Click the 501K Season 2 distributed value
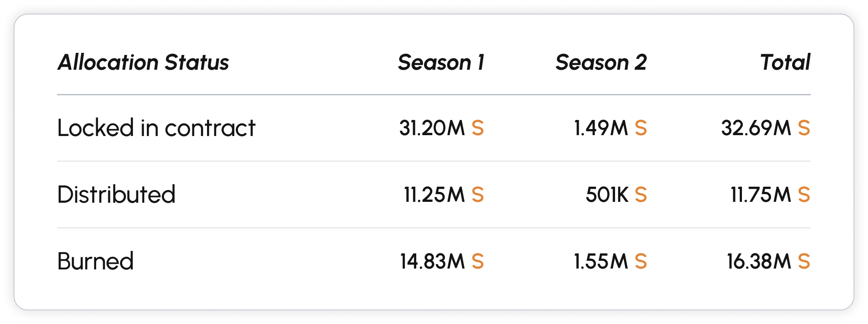 tap(607, 195)
